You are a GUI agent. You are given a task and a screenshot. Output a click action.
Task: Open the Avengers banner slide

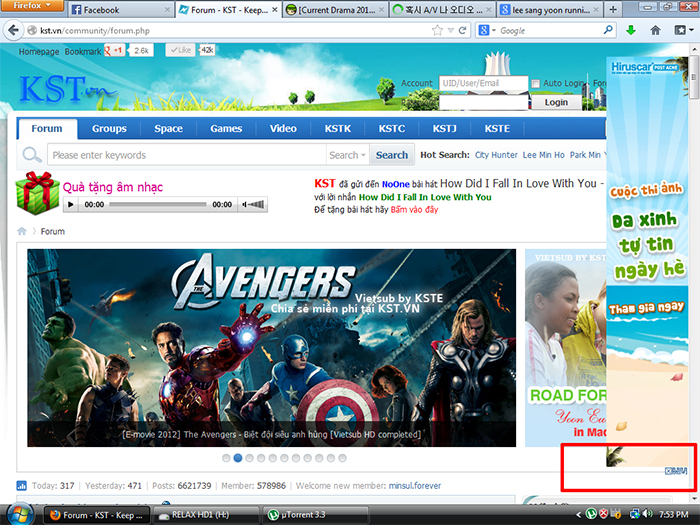271,348
